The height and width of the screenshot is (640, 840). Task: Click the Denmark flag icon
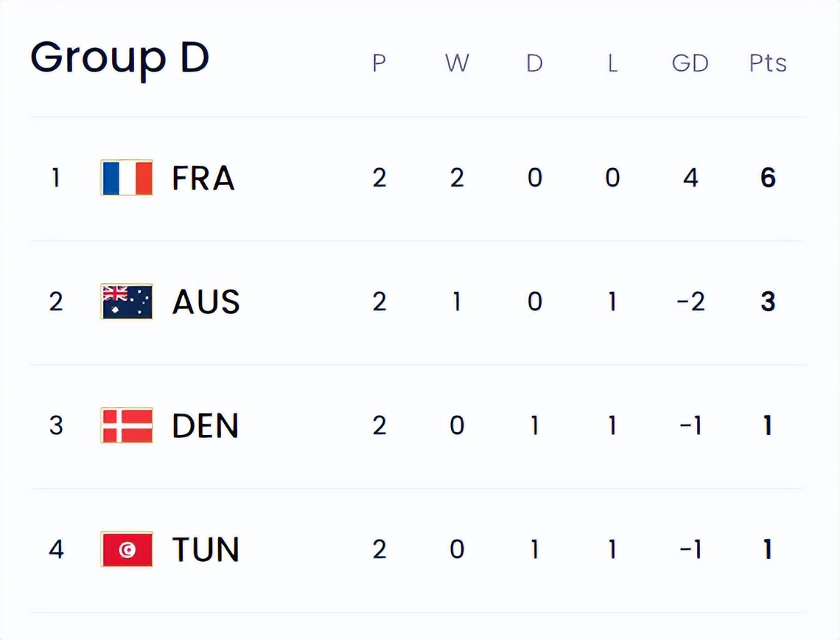tap(127, 425)
